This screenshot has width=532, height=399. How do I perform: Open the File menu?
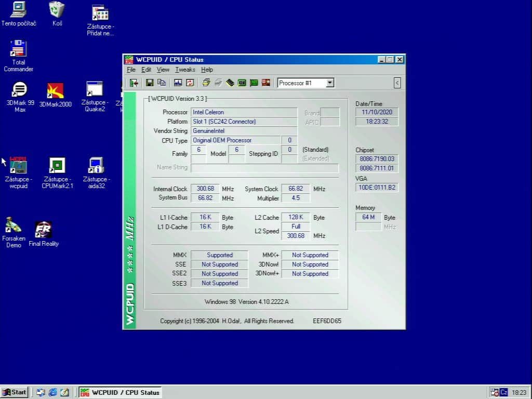(x=131, y=70)
